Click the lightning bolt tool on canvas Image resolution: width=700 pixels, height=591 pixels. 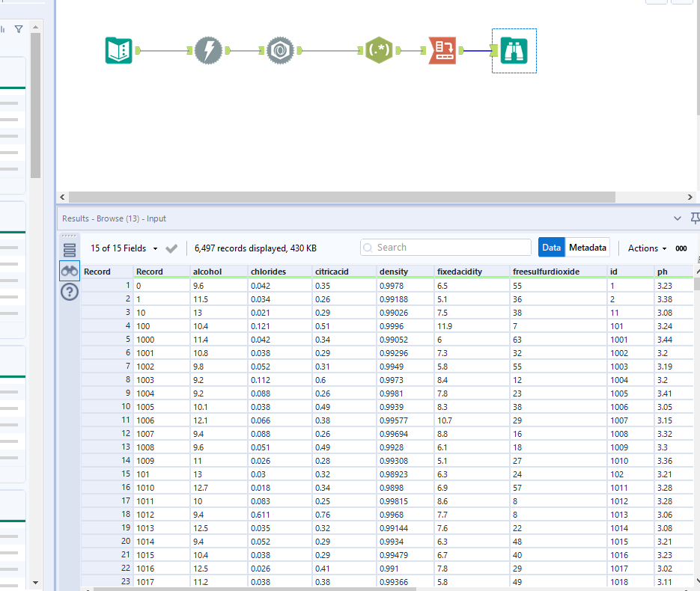[208, 50]
